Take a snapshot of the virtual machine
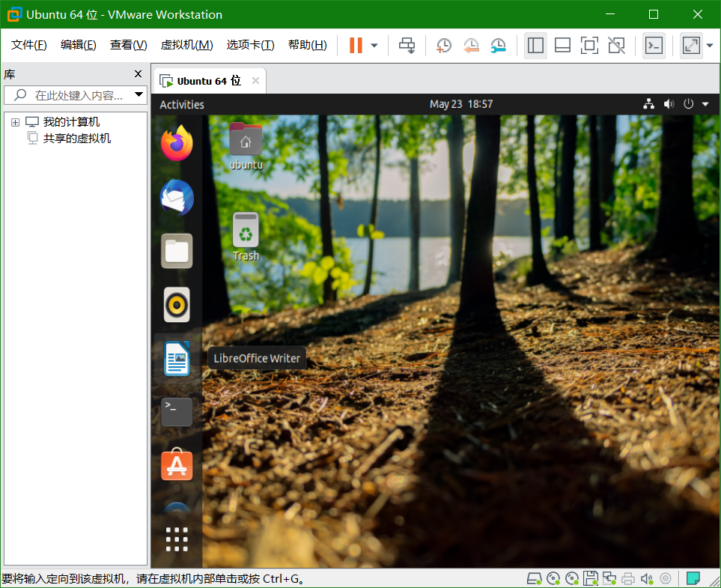This screenshot has height=588, width=721. (443, 45)
